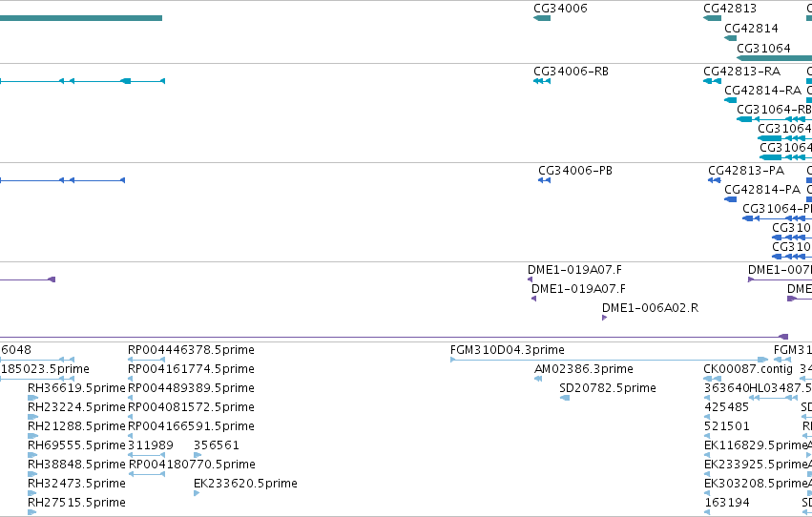Select the CG34006 gene glyph
The image size is (812, 517).
point(542,18)
